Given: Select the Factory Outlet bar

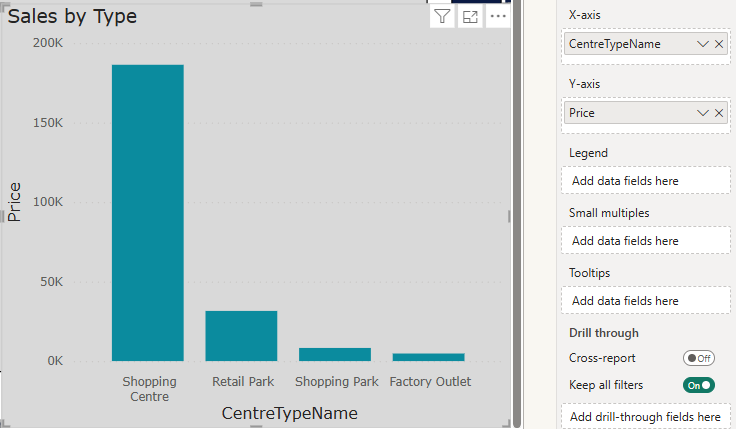Looking at the screenshot, I should (x=429, y=357).
